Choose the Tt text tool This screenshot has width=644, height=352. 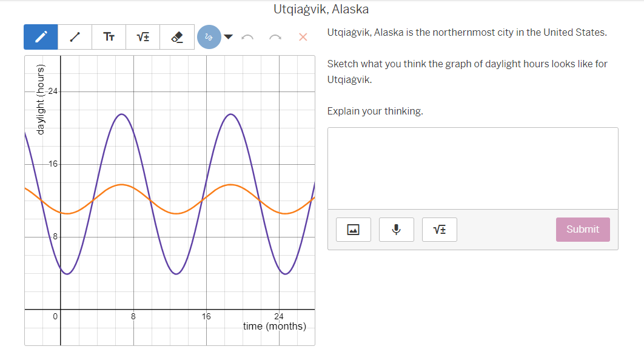pyautogui.click(x=109, y=36)
